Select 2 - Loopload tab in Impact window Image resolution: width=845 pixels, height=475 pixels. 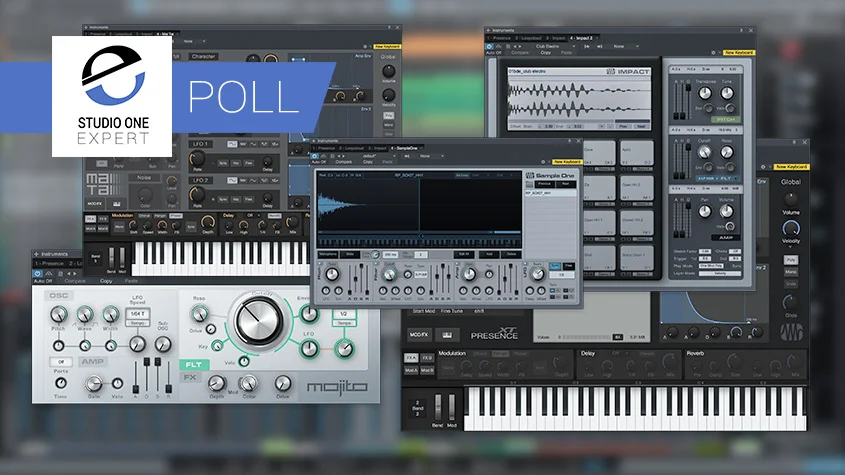coord(529,38)
